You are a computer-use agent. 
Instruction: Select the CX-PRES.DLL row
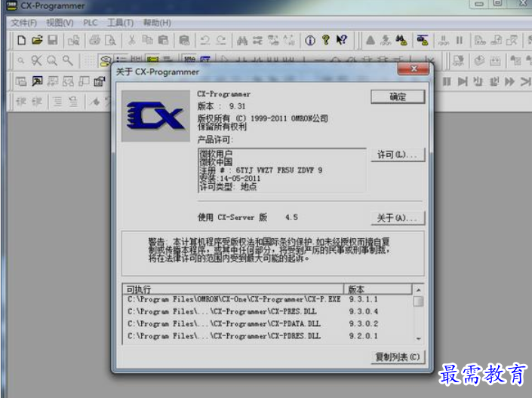pyautogui.click(x=268, y=311)
